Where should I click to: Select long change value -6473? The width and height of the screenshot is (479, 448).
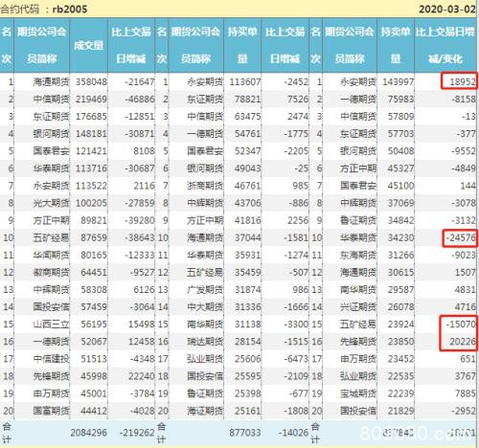(296, 359)
